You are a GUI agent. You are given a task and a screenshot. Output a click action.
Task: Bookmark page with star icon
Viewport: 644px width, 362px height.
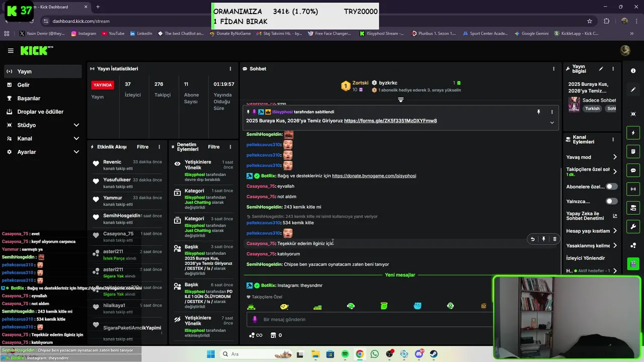click(589, 21)
